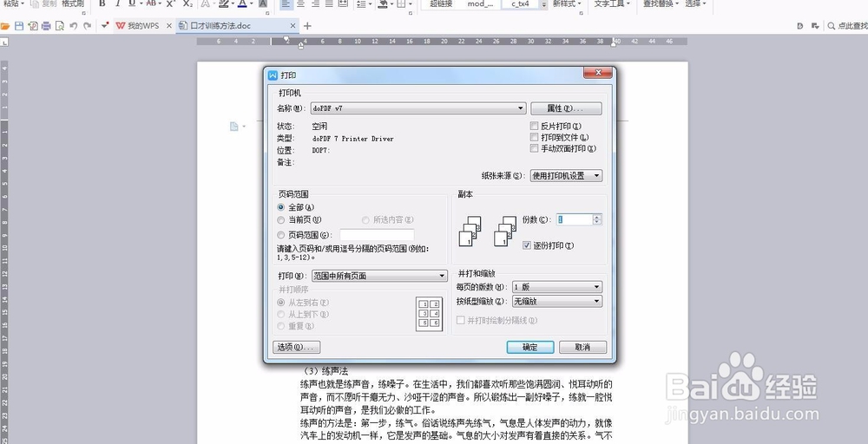Click the 点此查找 search field
Image resolution: width=868 pixels, height=444 pixels.
[x=852, y=26]
